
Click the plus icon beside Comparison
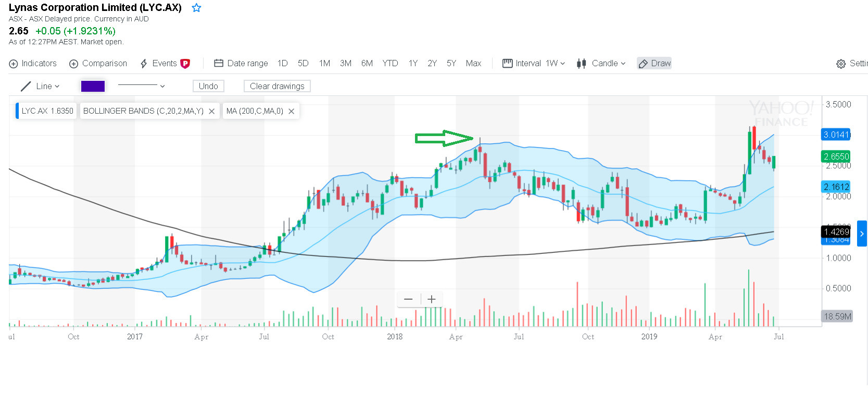74,64
